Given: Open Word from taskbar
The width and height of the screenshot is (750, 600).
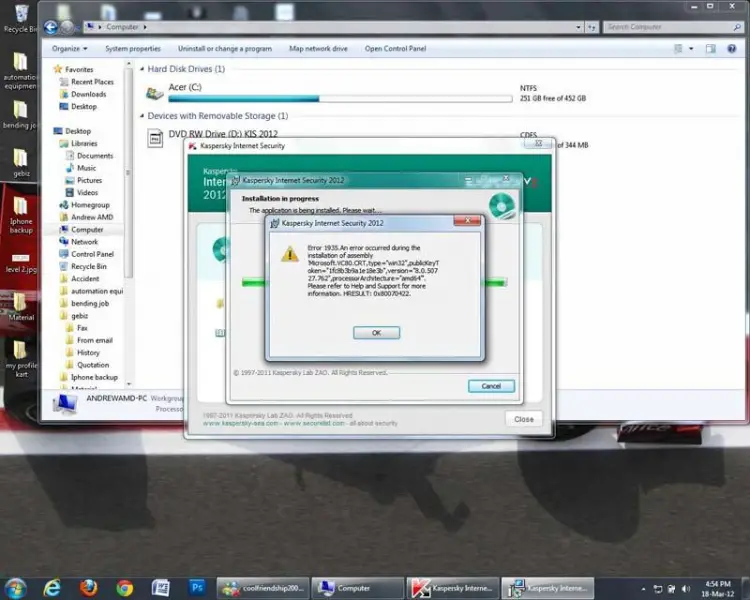Looking at the screenshot, I should click(160, 588).
